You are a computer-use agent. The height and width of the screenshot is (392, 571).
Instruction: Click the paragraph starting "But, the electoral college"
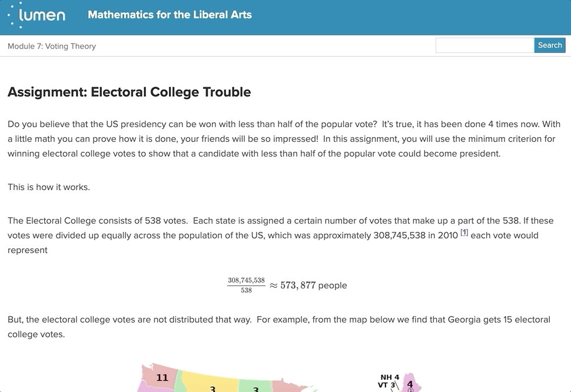click(279, 327)
